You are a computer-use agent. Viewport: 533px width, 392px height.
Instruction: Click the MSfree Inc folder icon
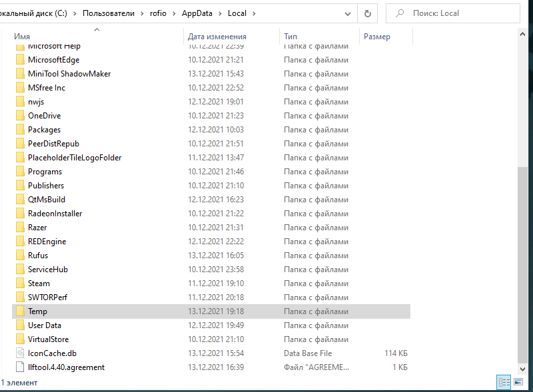[x=20, y=88]
